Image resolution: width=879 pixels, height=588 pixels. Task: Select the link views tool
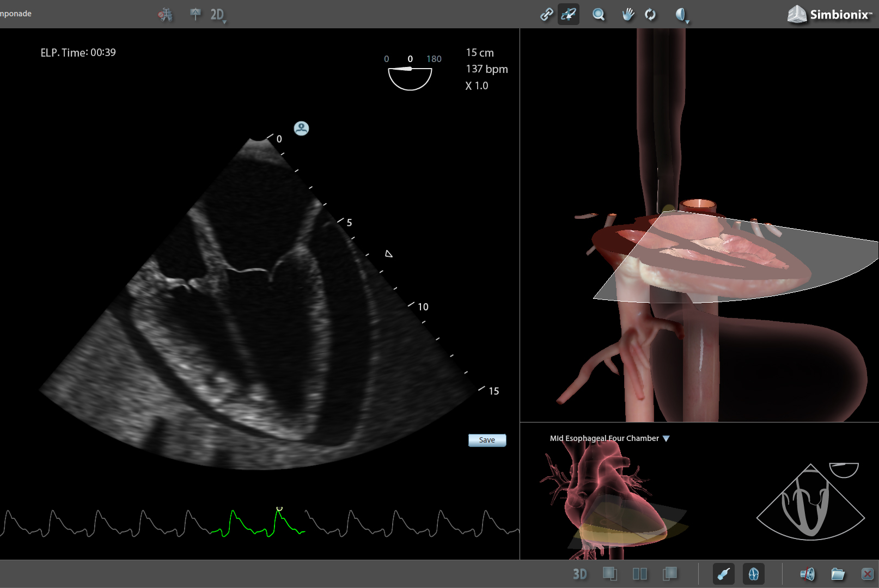tap(546, 15)
